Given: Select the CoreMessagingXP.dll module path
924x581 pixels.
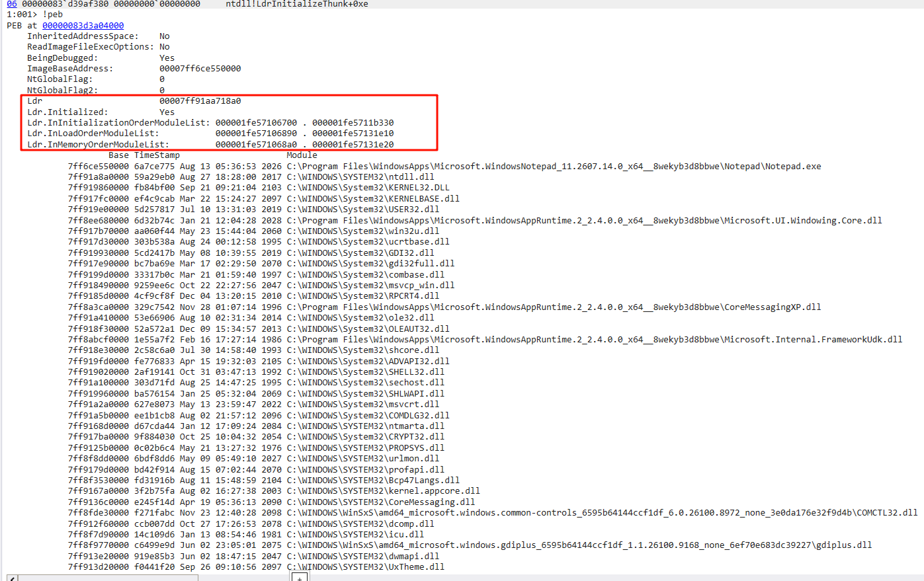Looking at the screenshot, I should point(554,307).
